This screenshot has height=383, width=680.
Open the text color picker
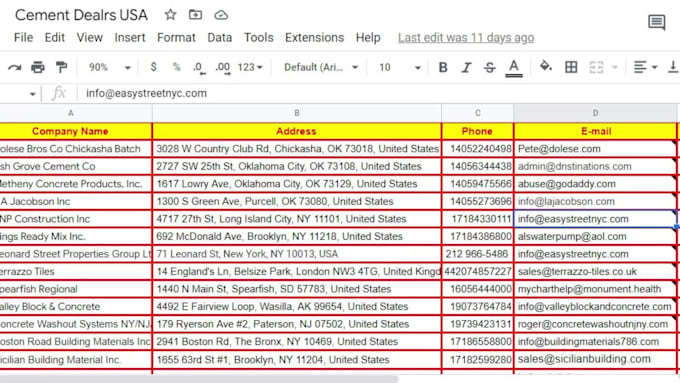513,68
